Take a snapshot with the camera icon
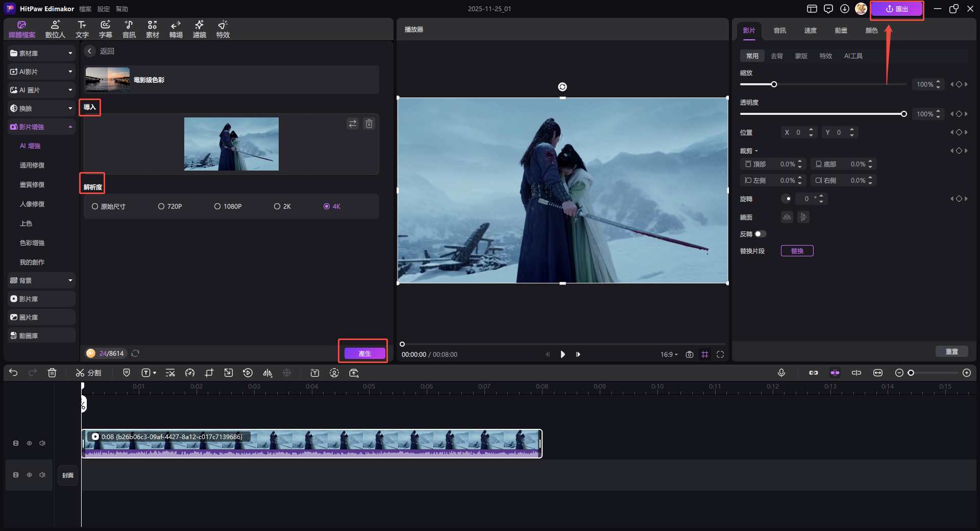 point(689,354)
